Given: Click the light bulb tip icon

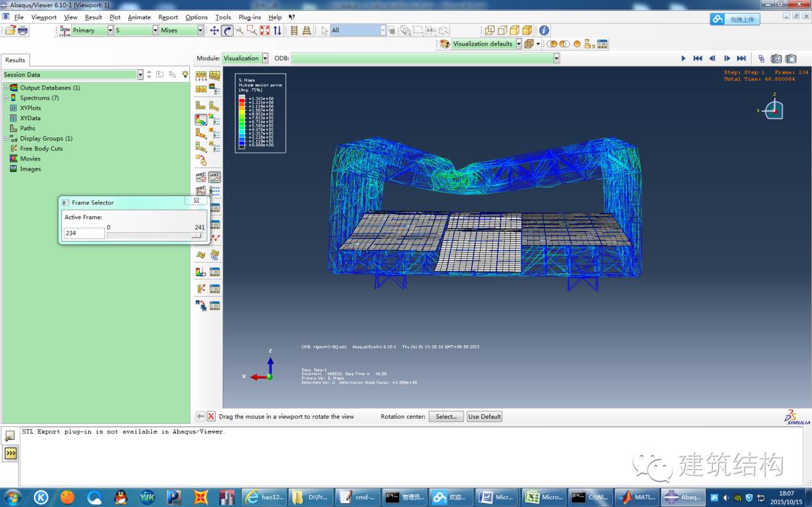Looking at the screenshot, I should tap(185, 74).
